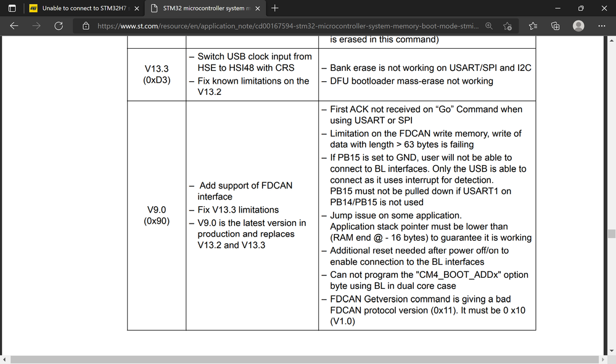616x364 pixels.
Task: Open the zoom magnifier in address bar
Action: [x=489, y=26]
